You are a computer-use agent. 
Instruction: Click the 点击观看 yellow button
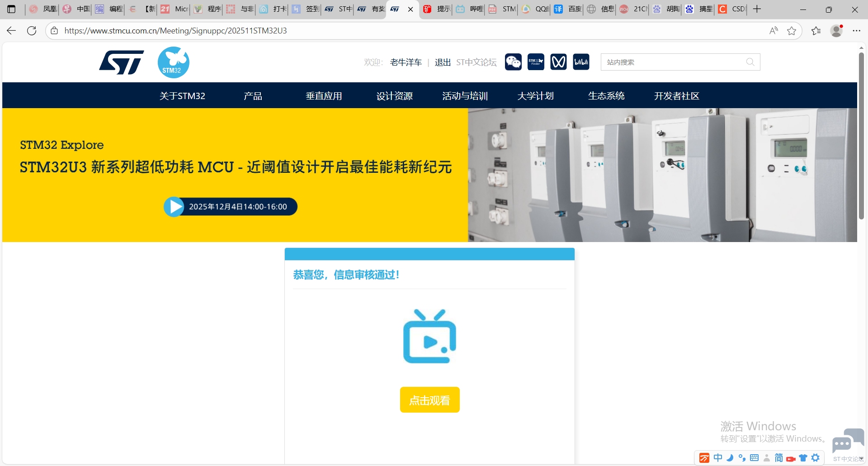click(x=429, y=400)
